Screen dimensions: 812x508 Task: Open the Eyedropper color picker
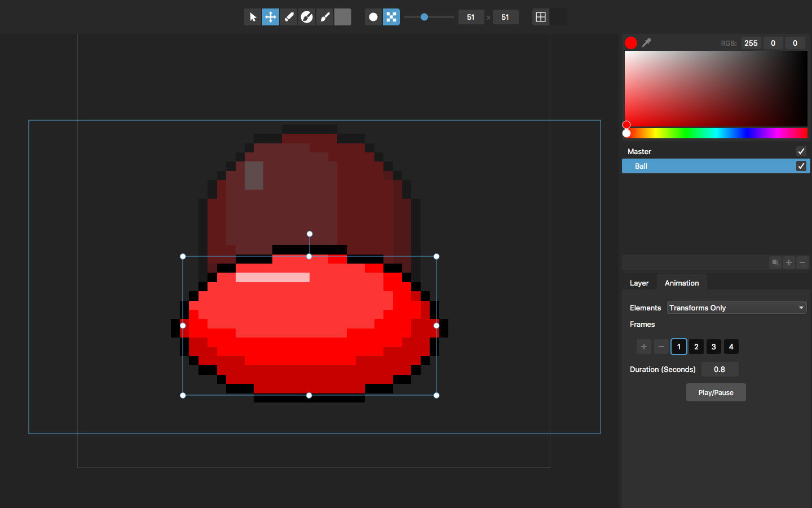[x=646, y=42]
